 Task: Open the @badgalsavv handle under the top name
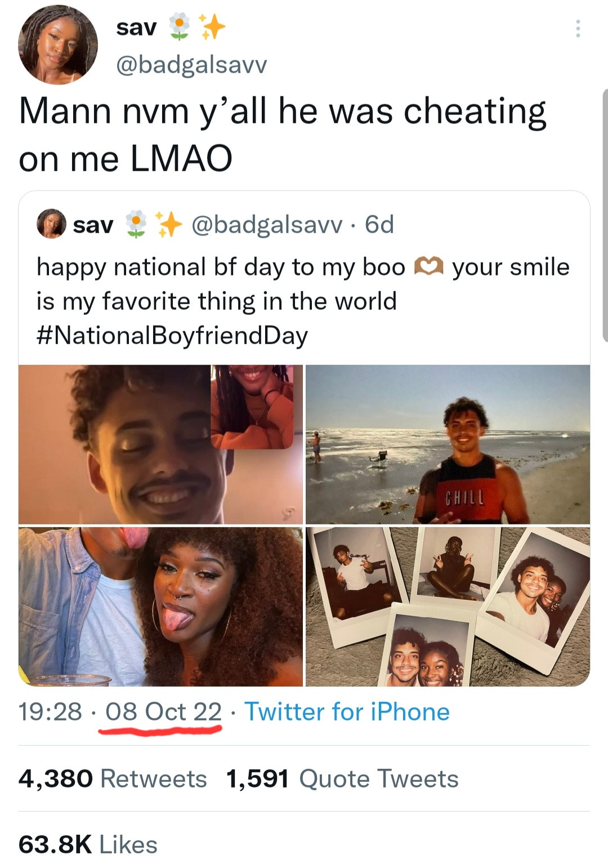point(191,65)
